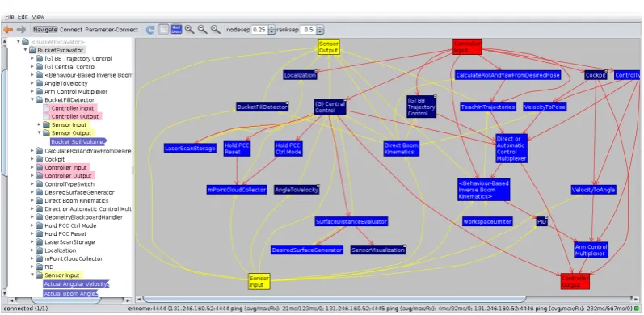Decrease the ranksep spinner value

[320, 32]
